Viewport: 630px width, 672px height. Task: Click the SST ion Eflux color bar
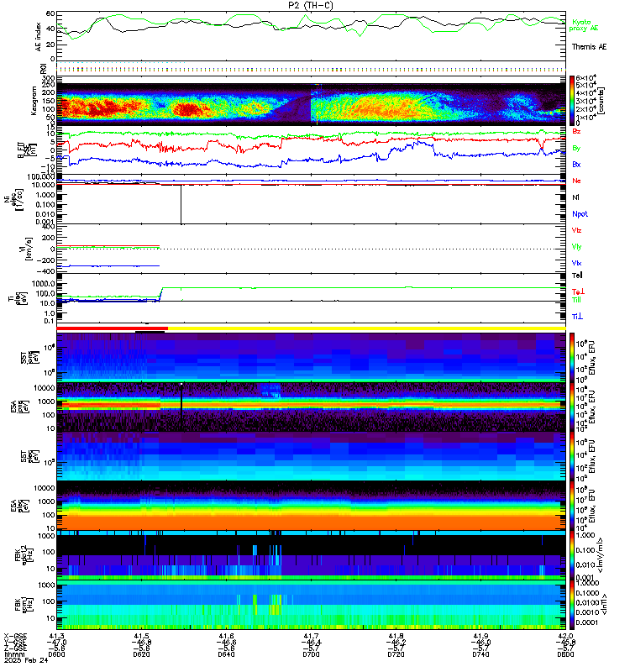[572, 358]
